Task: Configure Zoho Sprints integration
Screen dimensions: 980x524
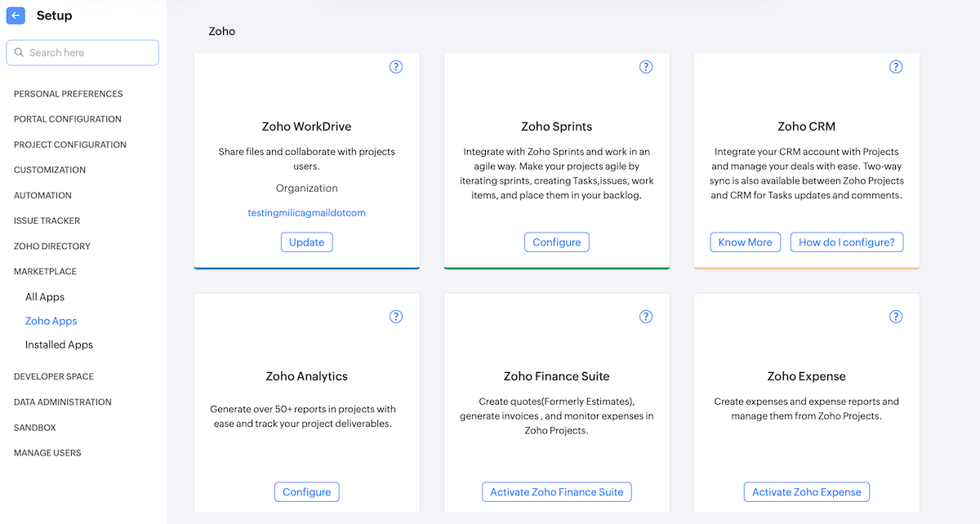Action: [x=556, y=242]
